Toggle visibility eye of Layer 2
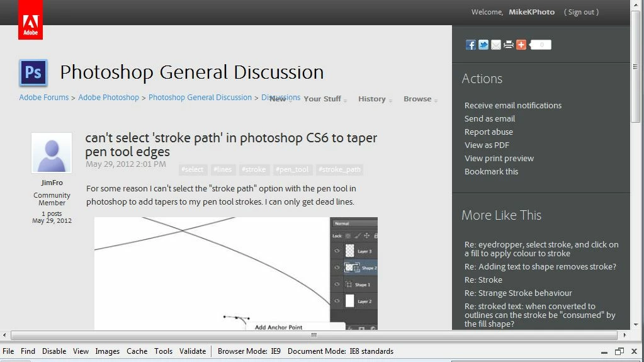This screenshot has width=644, height=362. tap(337, 301)
